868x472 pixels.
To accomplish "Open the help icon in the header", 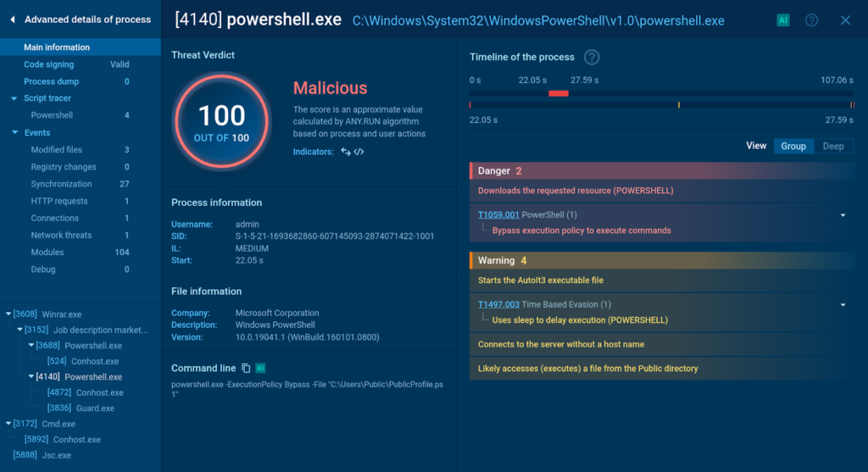I will tap(811, 20).
